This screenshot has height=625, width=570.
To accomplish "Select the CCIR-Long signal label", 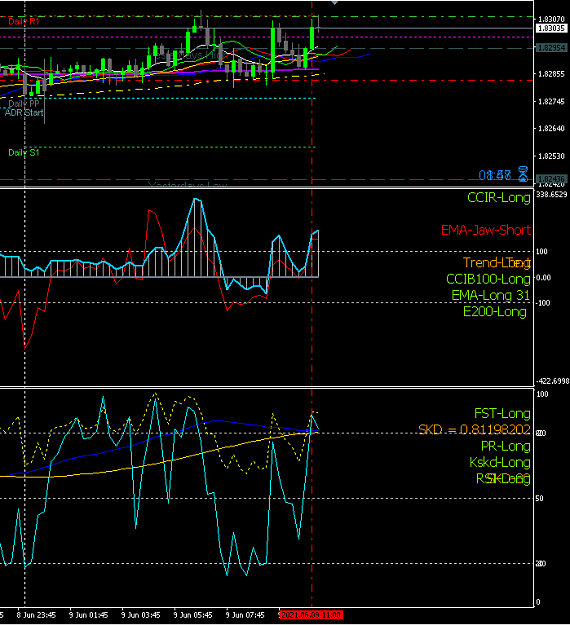I will tap(499, 198).
